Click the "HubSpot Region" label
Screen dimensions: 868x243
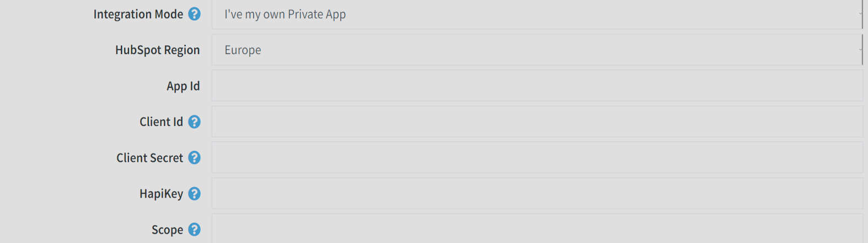click(157, 50)
